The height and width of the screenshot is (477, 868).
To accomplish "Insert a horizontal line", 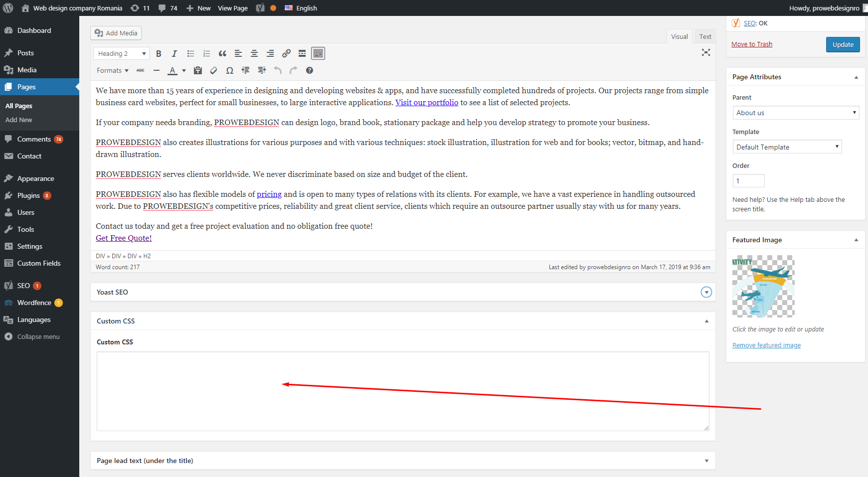I will pyautogui.click(x=157, y=70).
